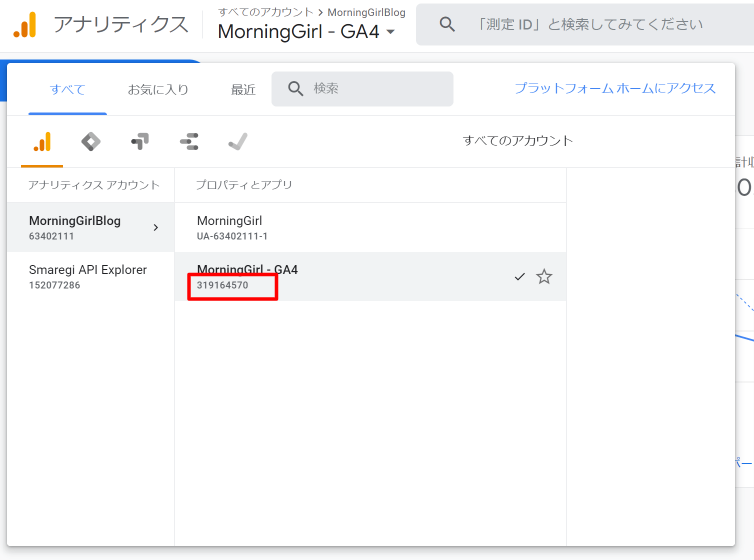Expand MorningGirlBlog account chevron

click(x=156, y=227)
